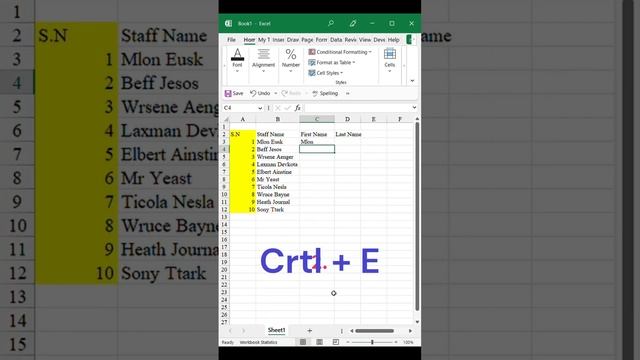Switch to the Insert ribbon tab

pos(278,40)
